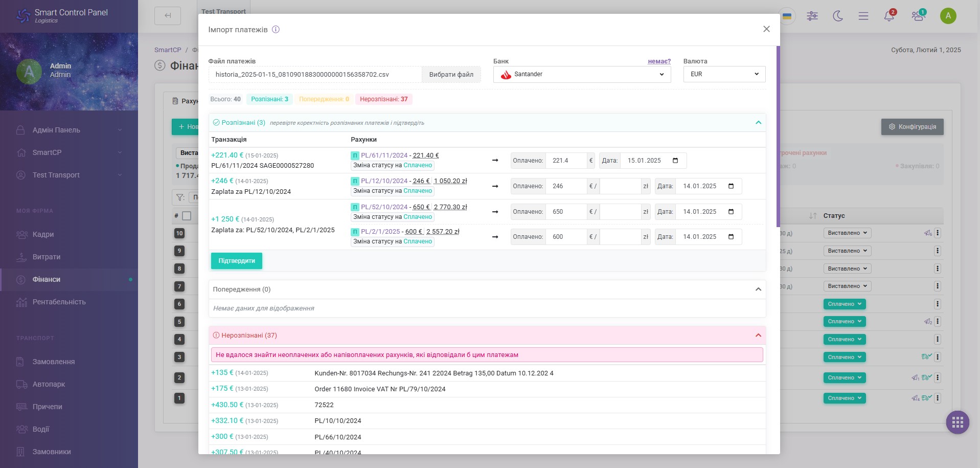Open the purple apps grid button
This screenshot has height=468, width=980.
pos(958,422)
